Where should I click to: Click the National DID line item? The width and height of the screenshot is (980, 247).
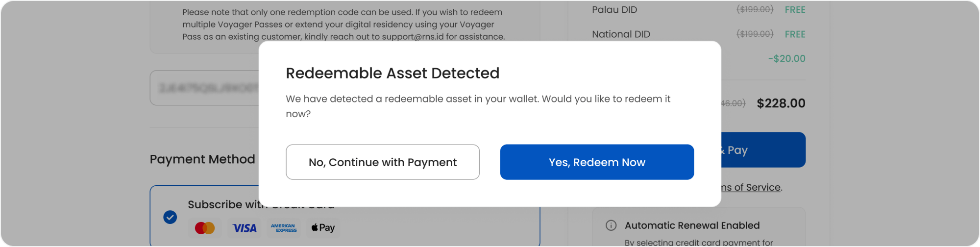(621, 34)
